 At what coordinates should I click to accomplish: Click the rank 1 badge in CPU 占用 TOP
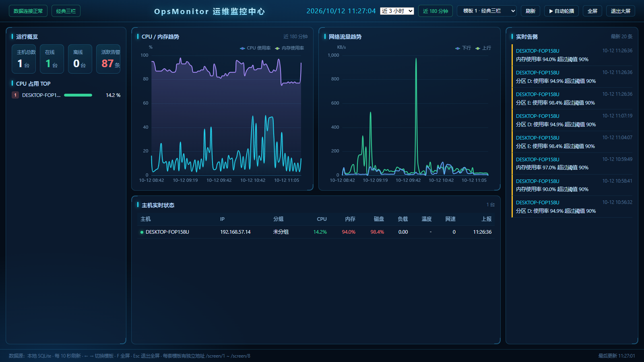point(15,95)
